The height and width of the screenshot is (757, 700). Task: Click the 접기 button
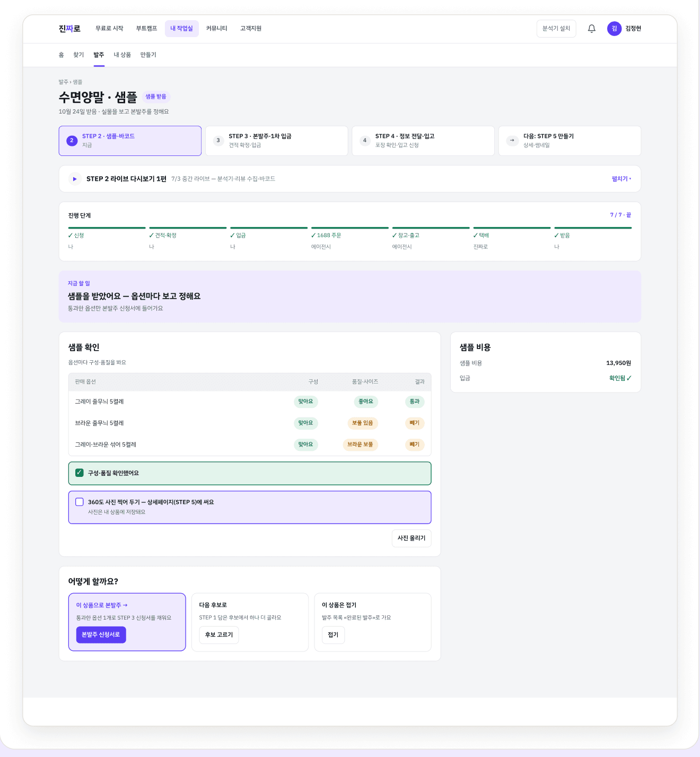333,635
